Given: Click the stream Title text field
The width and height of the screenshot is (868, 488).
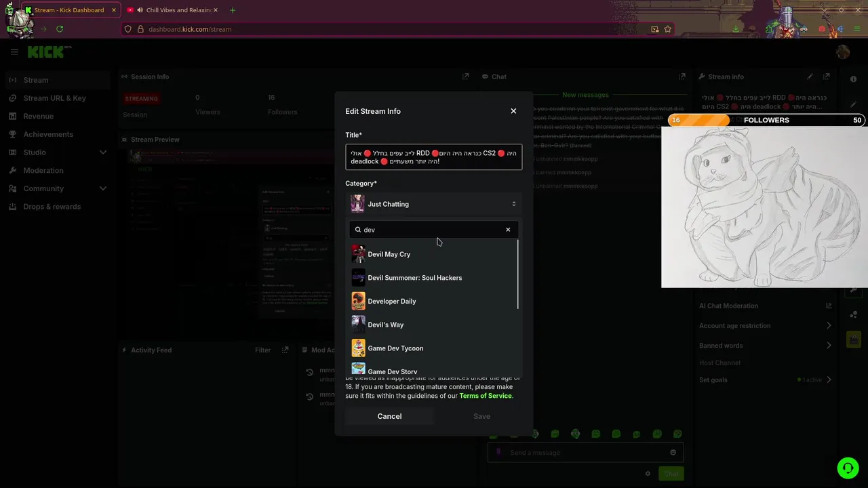Looking at the screenshot, I should pyautogui.click(x=434, y=157).
